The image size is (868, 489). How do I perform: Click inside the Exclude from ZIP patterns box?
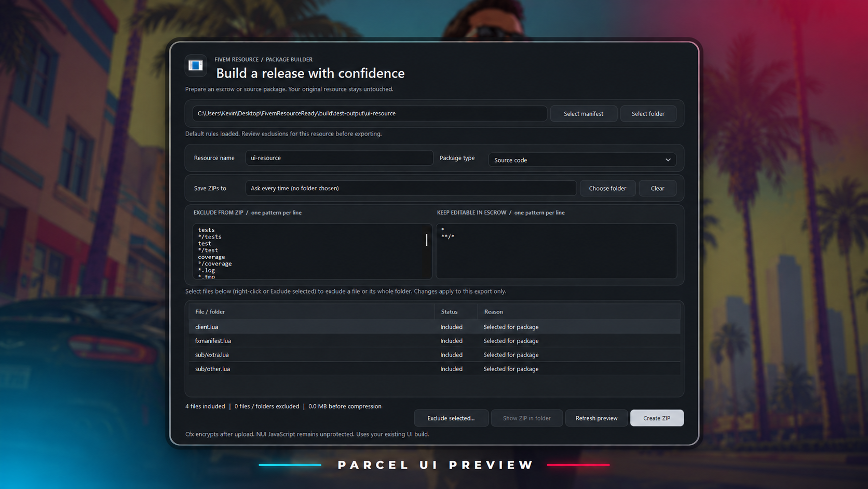coord(312,252)
